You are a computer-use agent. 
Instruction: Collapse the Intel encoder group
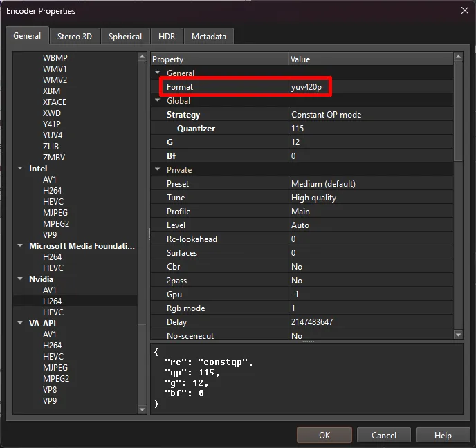[x=20, y=169]
